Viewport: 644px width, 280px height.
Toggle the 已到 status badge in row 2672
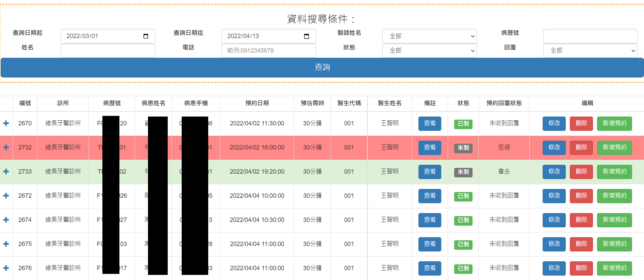463,196
